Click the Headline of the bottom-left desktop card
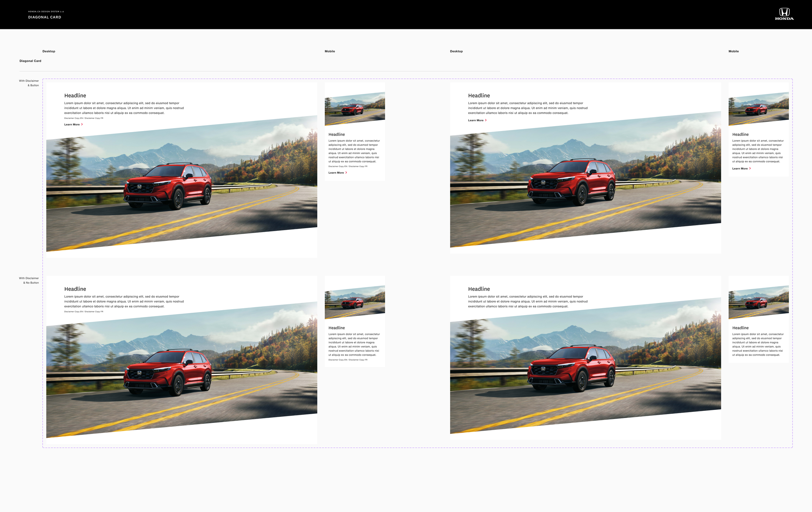The image size is (812, 512). tap(75, 289)
